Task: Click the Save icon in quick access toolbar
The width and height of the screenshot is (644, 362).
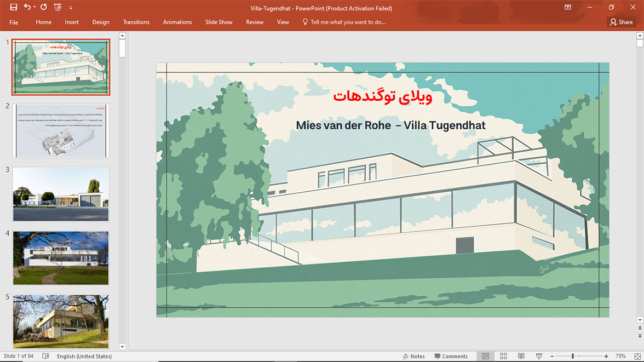Action: 14,7
